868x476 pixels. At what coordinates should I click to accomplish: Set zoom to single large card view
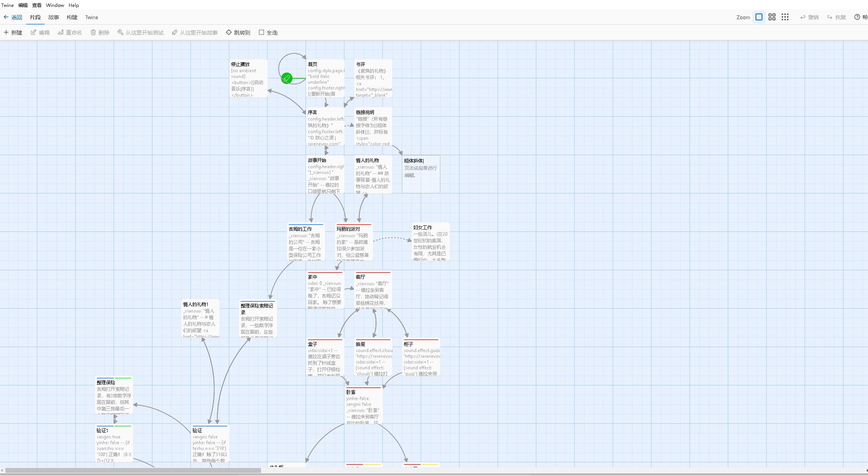(759, 17)
